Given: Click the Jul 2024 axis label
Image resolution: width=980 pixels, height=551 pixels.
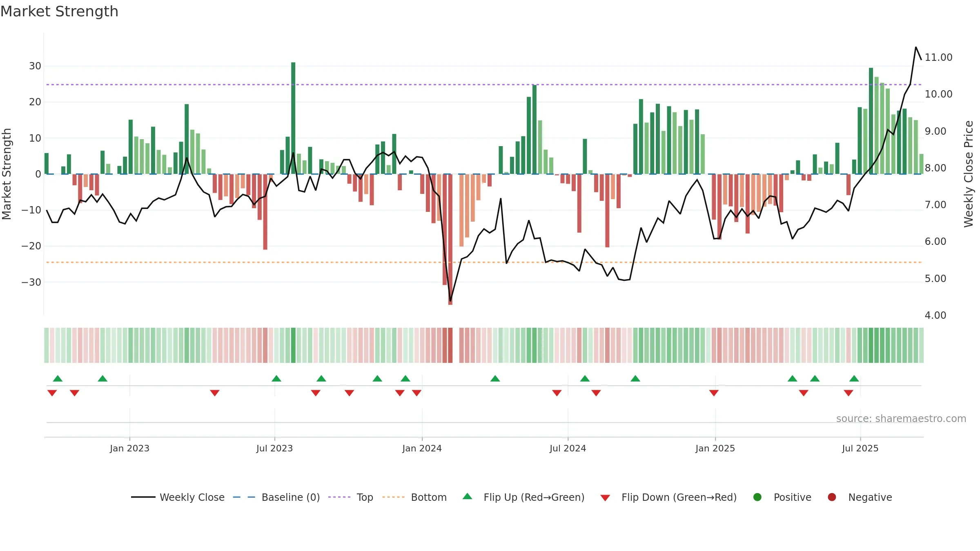Looking at the screenshot, I should (x=568, y=448).
